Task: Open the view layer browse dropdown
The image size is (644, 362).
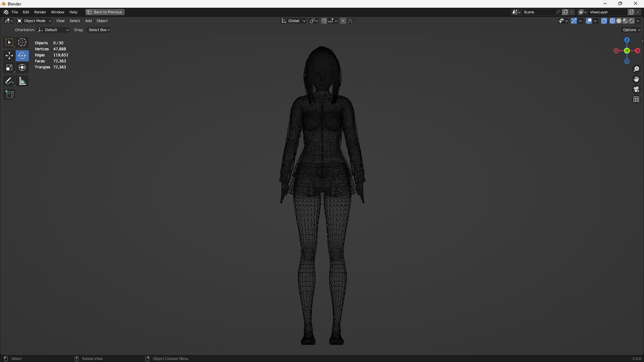Action: point(583,12)
